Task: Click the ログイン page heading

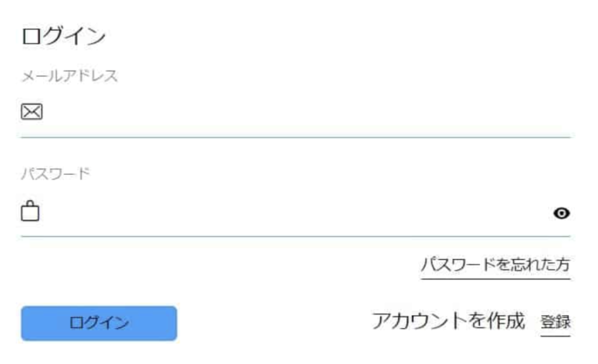Action: 64,36
